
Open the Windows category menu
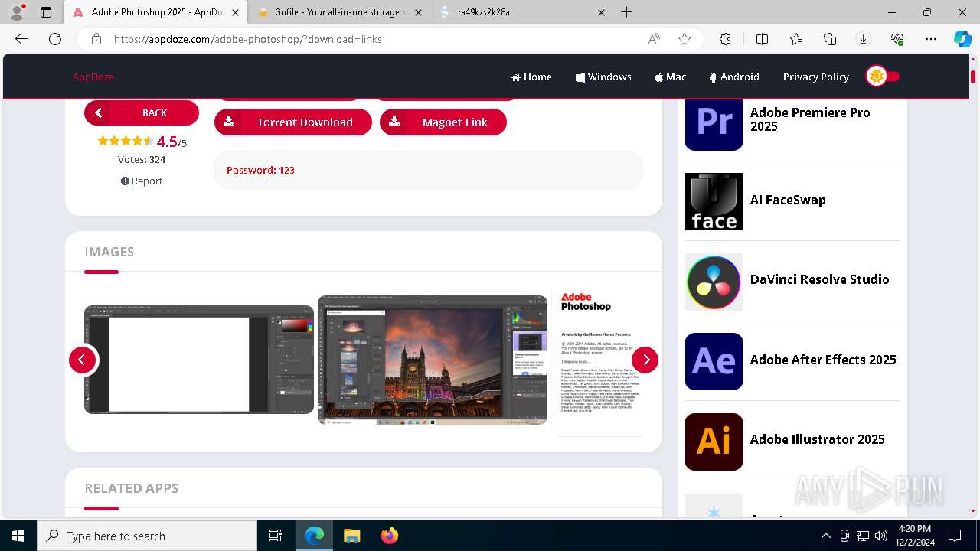point(603,77)
